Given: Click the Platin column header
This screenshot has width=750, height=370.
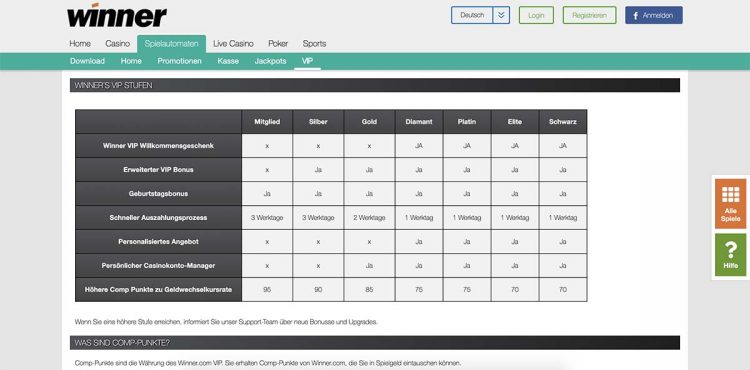Looking at the screenshot, I should [x=467, y=122].
